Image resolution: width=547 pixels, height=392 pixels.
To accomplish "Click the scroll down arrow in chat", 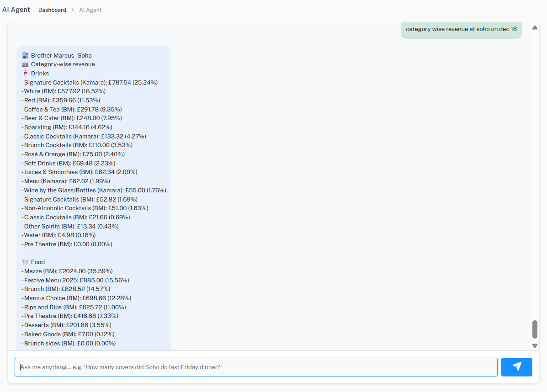I will click(535, 345).
